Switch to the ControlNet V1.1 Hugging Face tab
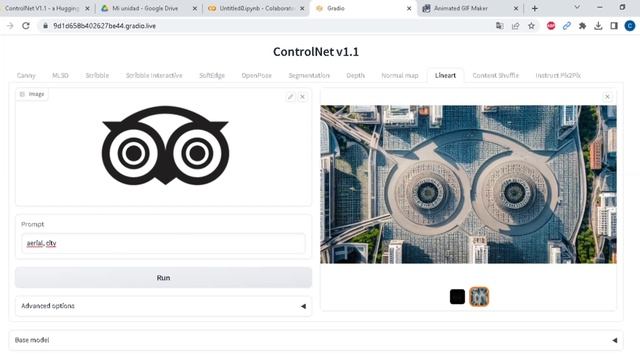This screenshot has height=360, width=640. (x=41, y=8)
